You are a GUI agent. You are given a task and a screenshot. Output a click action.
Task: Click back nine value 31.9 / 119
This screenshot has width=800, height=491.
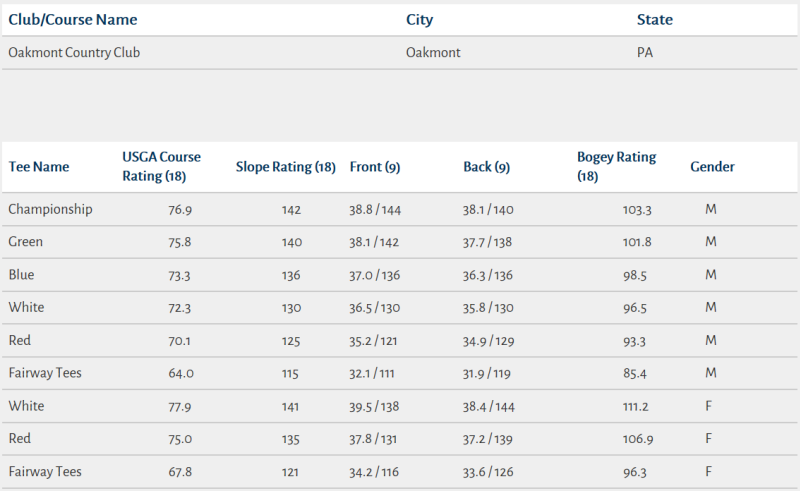tap(487, 374)
